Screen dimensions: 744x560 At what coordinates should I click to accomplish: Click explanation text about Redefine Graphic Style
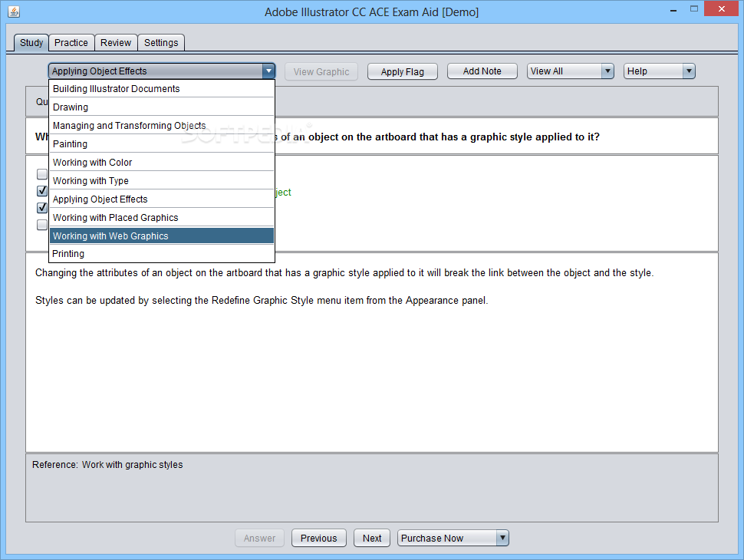[262, 301]
